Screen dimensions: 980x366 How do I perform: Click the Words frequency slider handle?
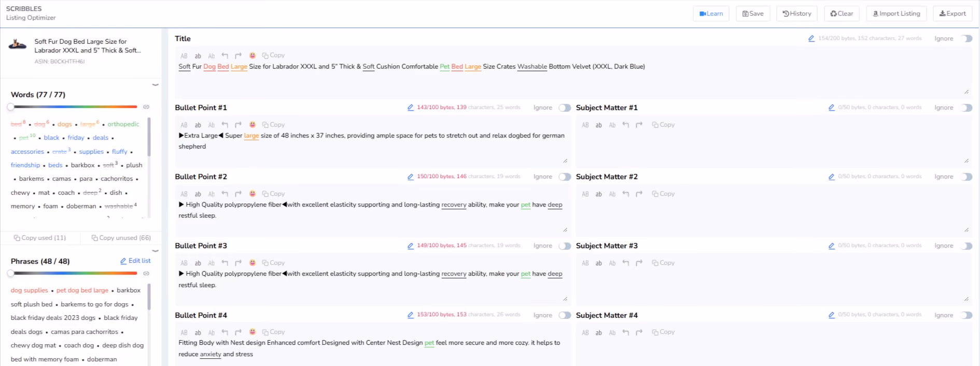[x=10, y=107]
